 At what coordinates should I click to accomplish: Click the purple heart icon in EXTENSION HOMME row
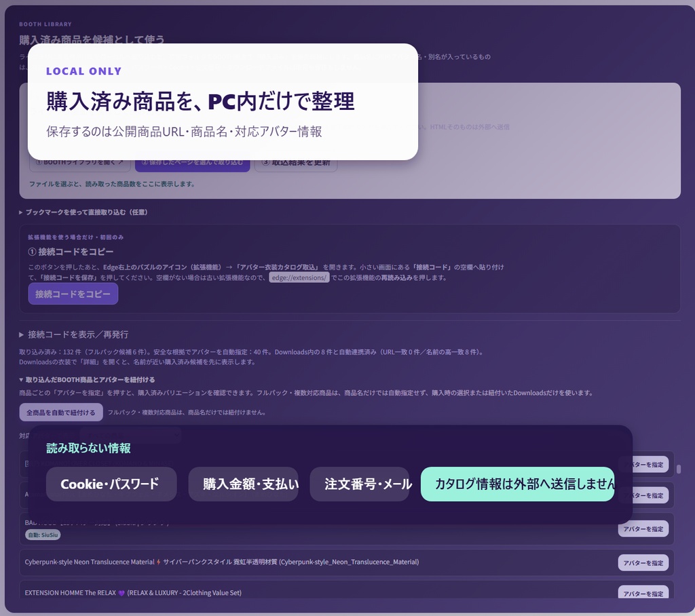[121, 593]
